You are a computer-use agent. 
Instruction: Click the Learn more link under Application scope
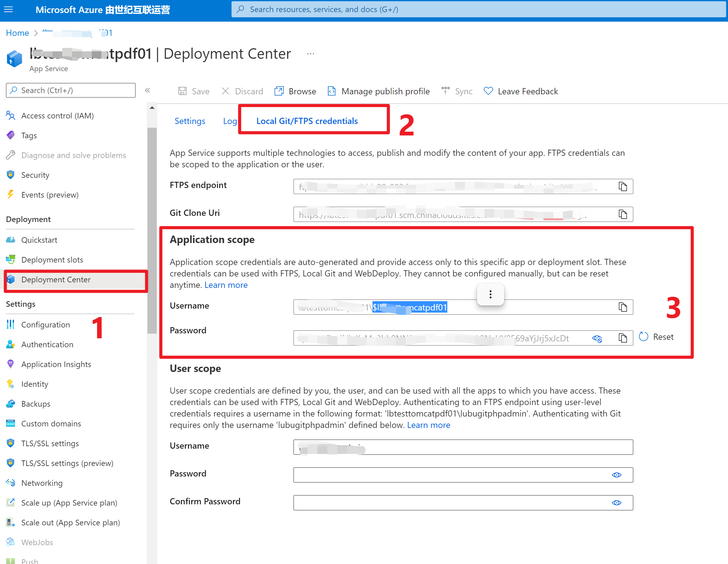[x=226, y=285]
